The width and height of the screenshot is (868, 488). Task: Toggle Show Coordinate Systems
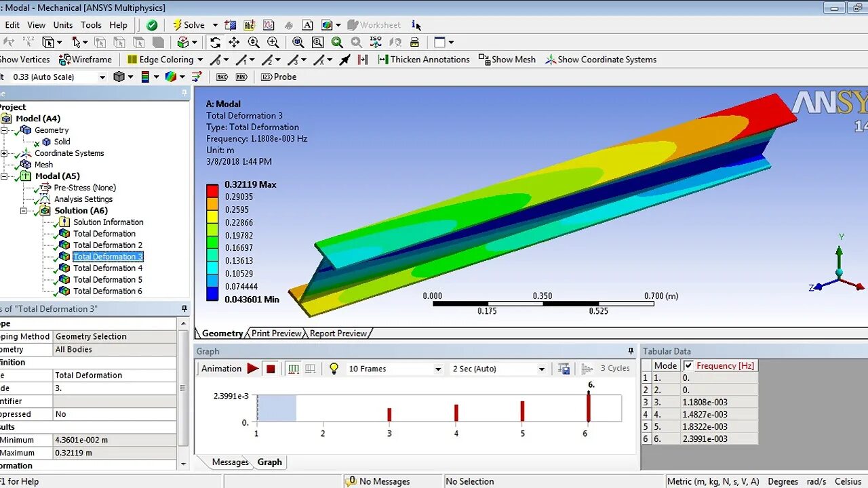click(601, 60)
